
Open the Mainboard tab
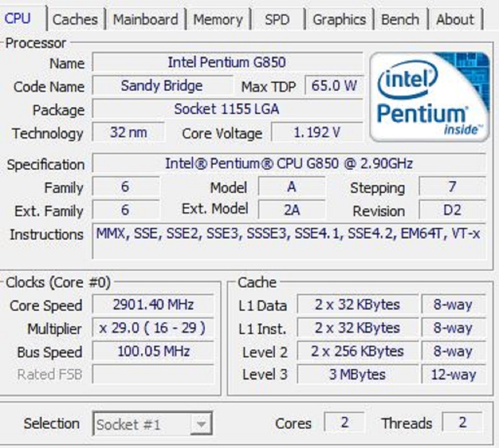click(x=146, y=19)
